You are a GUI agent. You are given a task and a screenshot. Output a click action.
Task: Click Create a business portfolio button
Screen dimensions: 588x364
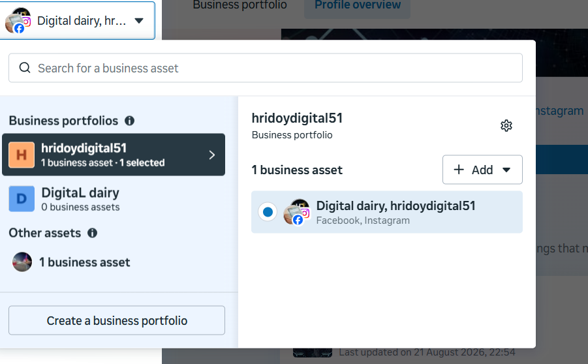click(x=117, y=320)
